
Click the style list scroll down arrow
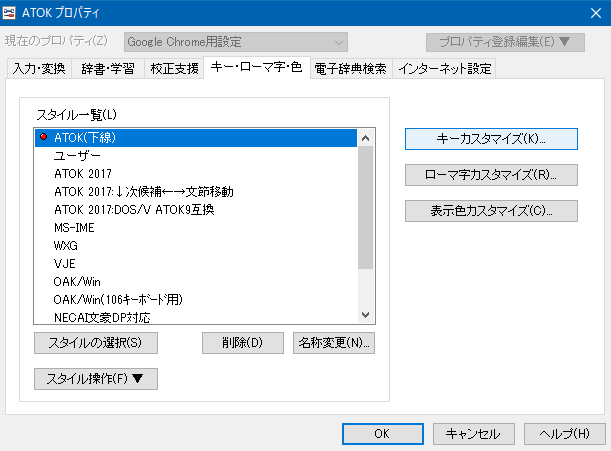pyautogui.click(x=366, y=315)
